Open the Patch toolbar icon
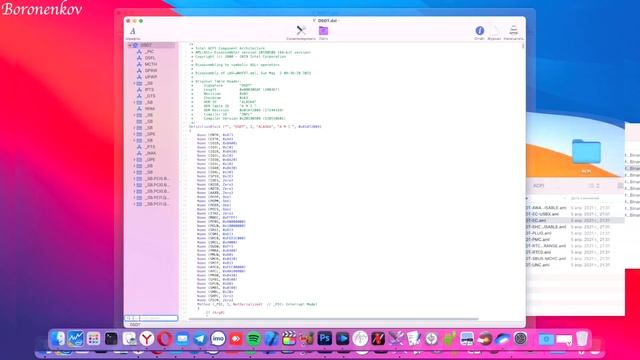 tap(323, 31)
